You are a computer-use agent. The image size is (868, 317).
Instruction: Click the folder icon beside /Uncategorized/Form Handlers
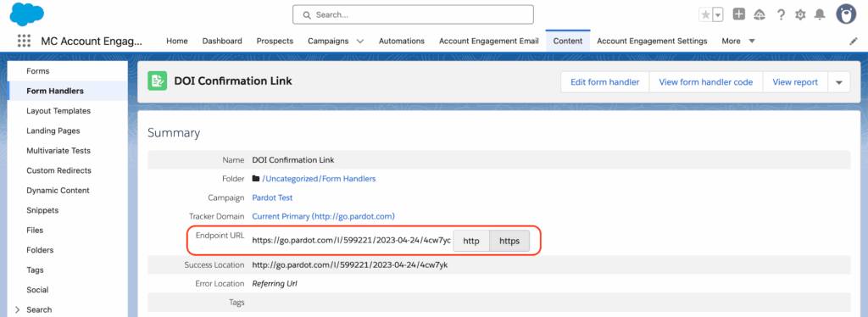click(256, 179)
